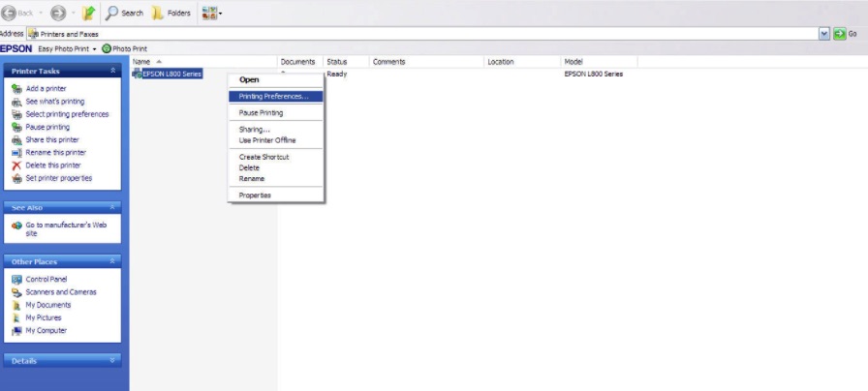Expand the Details panel
Image resolution: width=868 pixels, height=391 pixels.
point(112,360)
